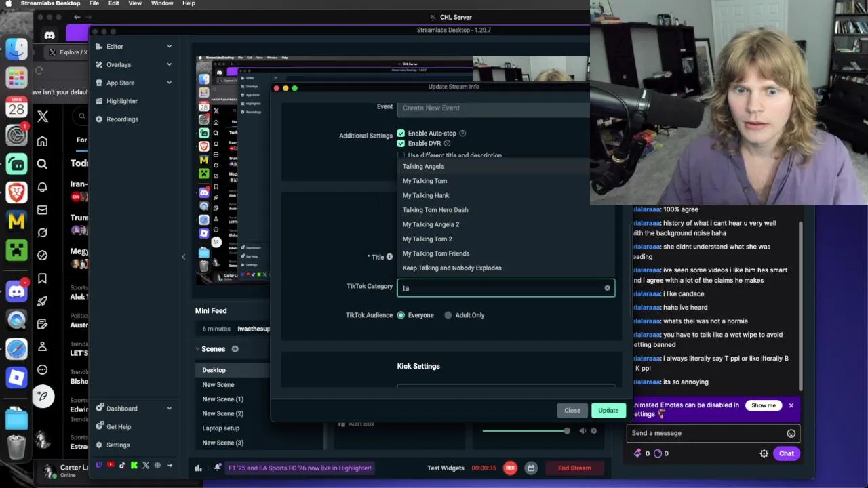Click Show me in emotes banner

(x=764, y=405)
